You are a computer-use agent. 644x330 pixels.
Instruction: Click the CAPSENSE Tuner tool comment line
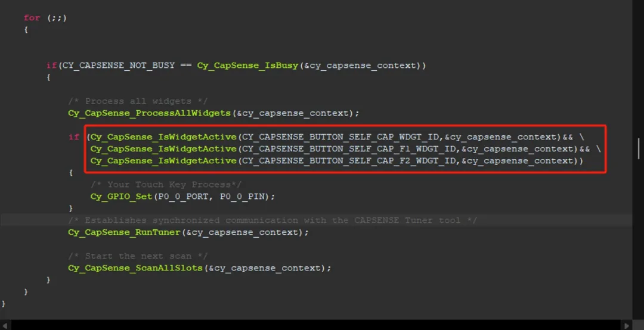pos(273,220)
